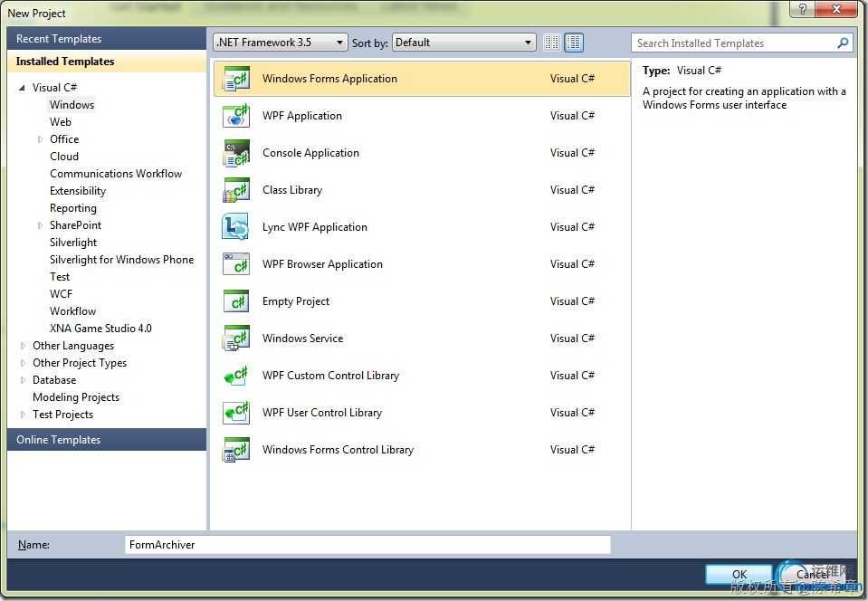The height and width of the screenshot is (601, 868).
Task: Select the XNA Game Studio 4.0 category
Action: coord(100,329)
